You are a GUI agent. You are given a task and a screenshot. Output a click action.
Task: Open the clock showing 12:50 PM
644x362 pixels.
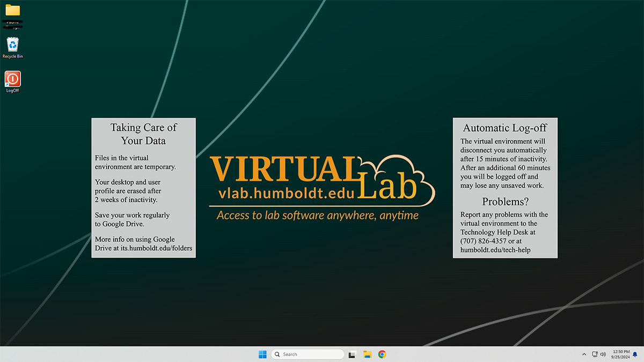click(620, 354)
